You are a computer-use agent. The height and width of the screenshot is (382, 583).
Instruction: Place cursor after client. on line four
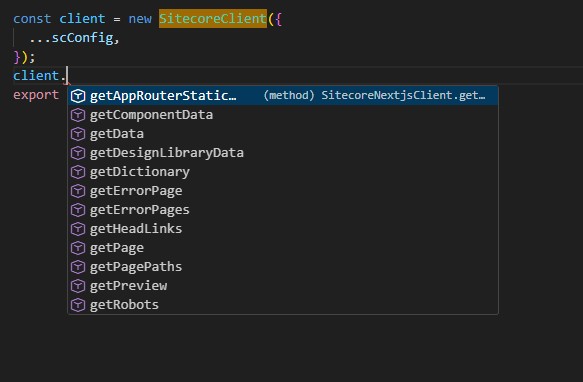point(67,76)
